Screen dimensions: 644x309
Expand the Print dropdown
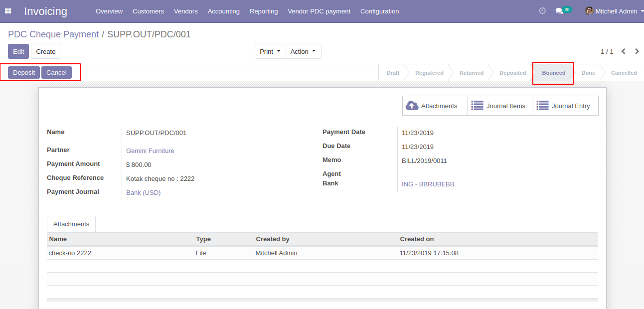point(270,51)
